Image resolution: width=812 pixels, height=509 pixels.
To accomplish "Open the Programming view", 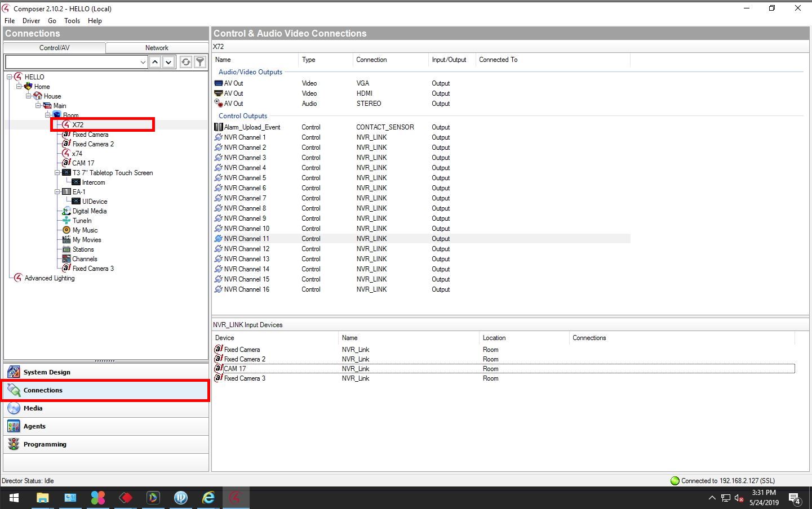I will point(45,444).
